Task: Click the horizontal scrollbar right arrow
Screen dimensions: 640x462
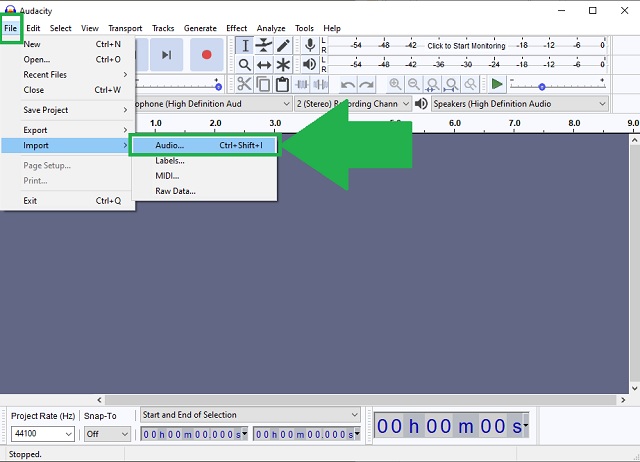Action: pyautogui.click(x=623, y=400)
